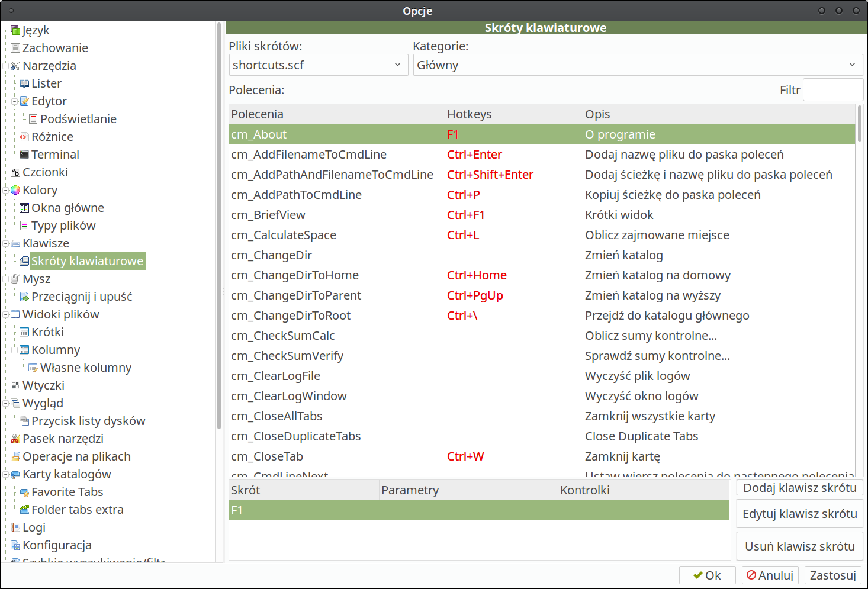This screenshot has height=589, width=868.
Task: Click the Mysz mouse icon
Action: tap(15, 279)
